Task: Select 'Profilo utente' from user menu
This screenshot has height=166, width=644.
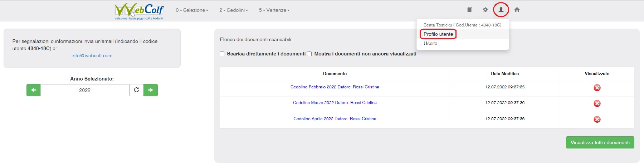Action: [x=438, y=34]
